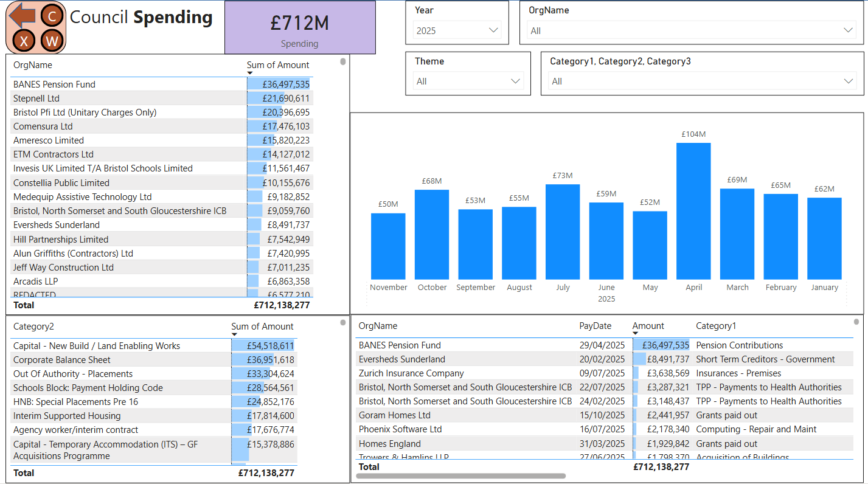Viewport: 868px width, 484px height.
Task: Open the Year dropdown showing 2025
Action: (457, 30)
